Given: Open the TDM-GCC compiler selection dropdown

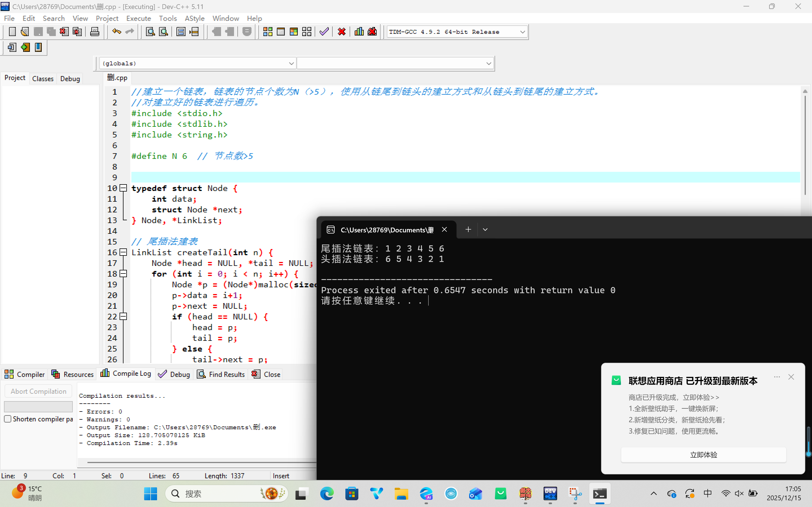Looking at the screenshot, I should pos(522,32).
